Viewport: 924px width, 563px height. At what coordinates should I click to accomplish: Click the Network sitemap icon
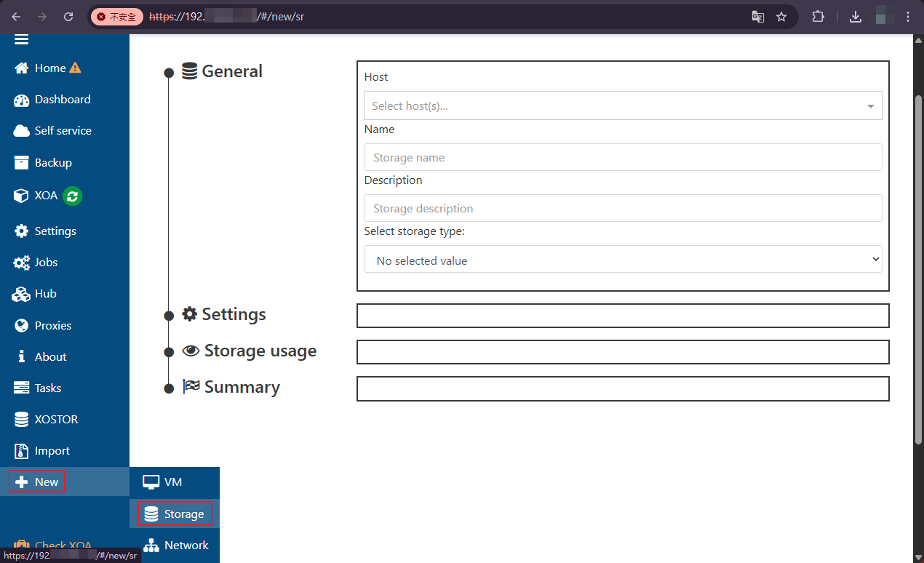point(151,546)
